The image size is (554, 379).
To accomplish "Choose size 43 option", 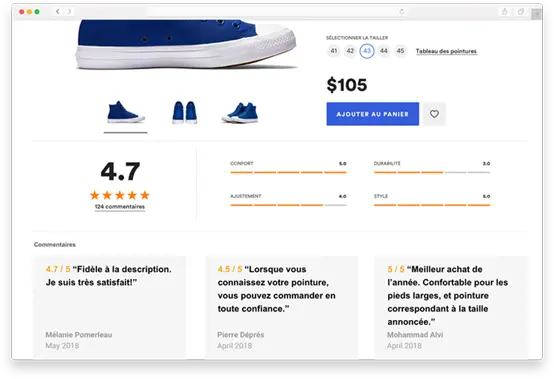I will 367,51.
